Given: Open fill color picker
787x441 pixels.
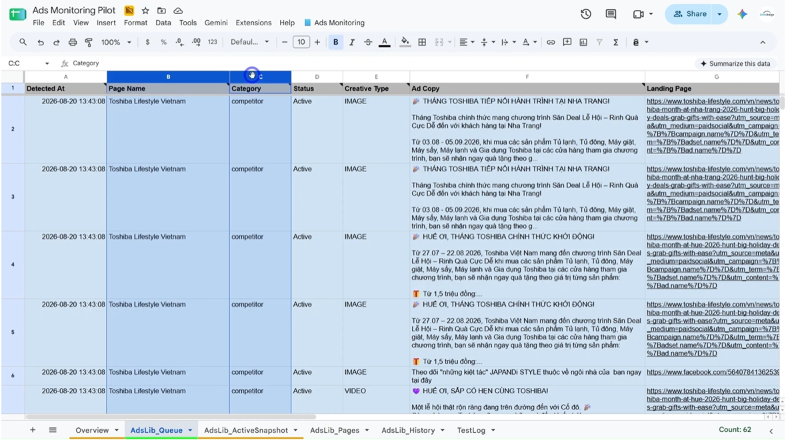Looking at the screenshot, I should click(405, 43).
